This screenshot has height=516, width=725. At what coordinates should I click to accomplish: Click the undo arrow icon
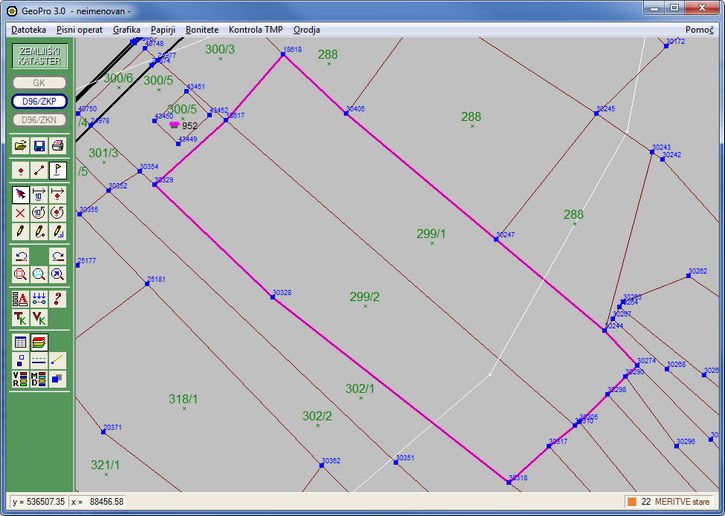pyautogui.click(x=20, y=255)
